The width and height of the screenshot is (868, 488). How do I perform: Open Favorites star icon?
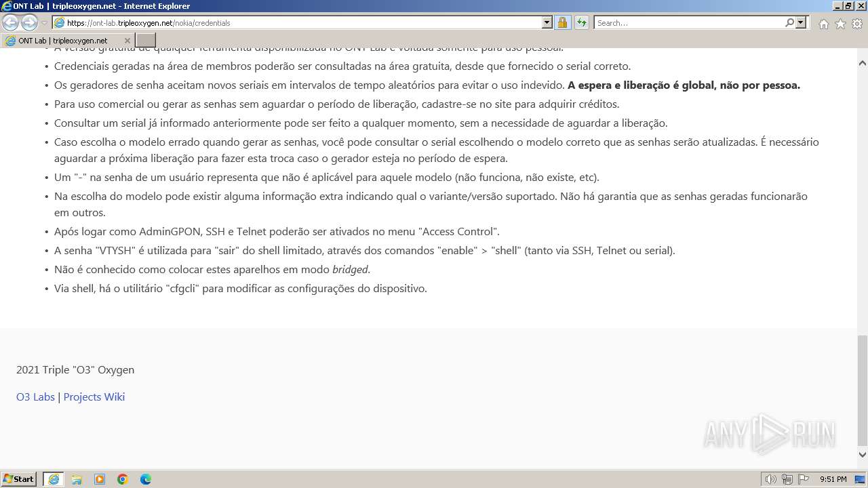pyautogui.click(x=840, y=24)
